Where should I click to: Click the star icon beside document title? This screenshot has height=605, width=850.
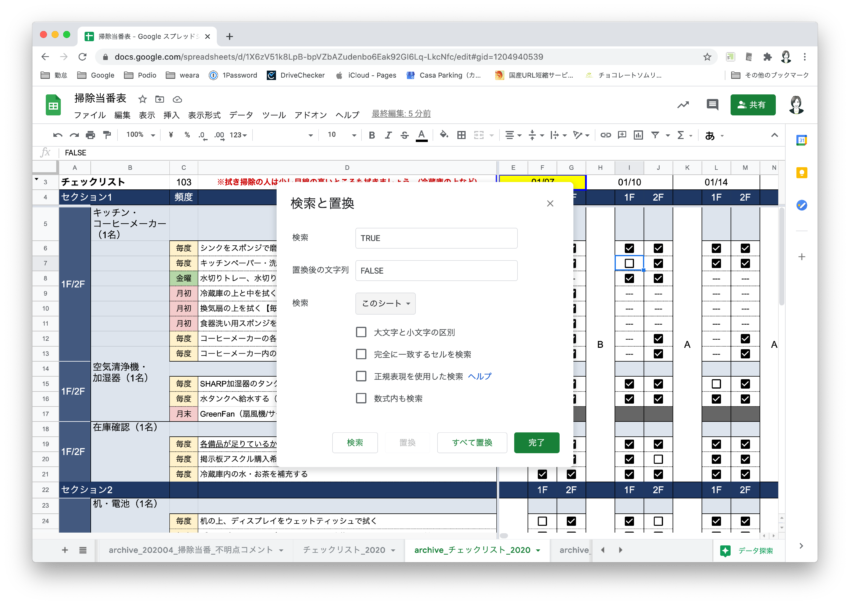pyautogui.click(x=143, y=99)
